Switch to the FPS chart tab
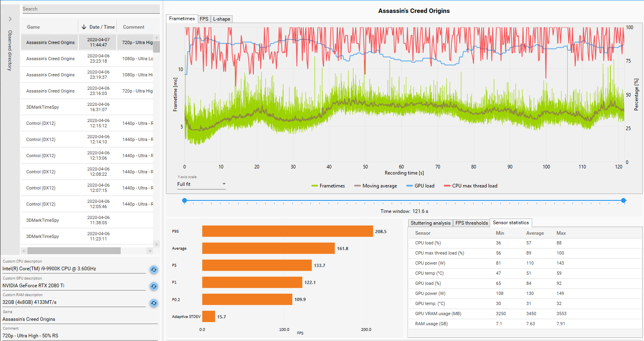This screenshot has height=341, width=644. 204,19
